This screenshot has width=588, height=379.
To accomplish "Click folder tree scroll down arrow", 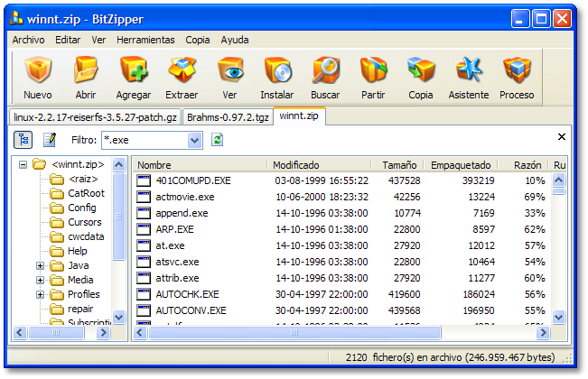I will (x=119, y=318).
